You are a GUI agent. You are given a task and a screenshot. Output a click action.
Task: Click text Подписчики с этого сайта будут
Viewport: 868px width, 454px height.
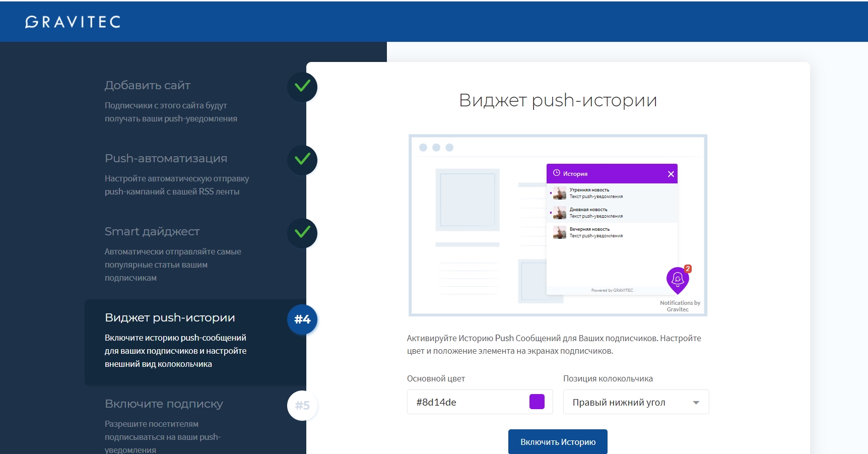pyautogui.click(x=166, y=105)
